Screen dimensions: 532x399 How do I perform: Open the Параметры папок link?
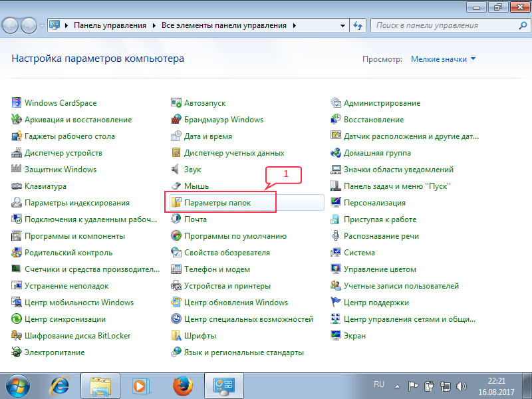[217, 202]
